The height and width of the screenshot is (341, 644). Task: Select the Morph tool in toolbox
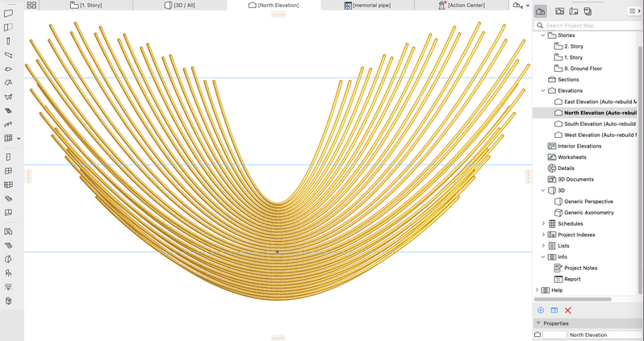point(8,260)
